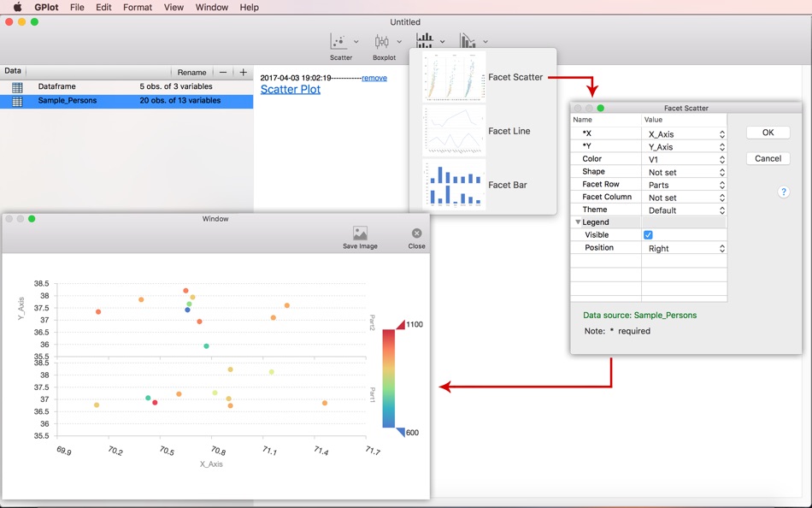
Task: Open the Color value dropdown
Action: tap(685, 159)
